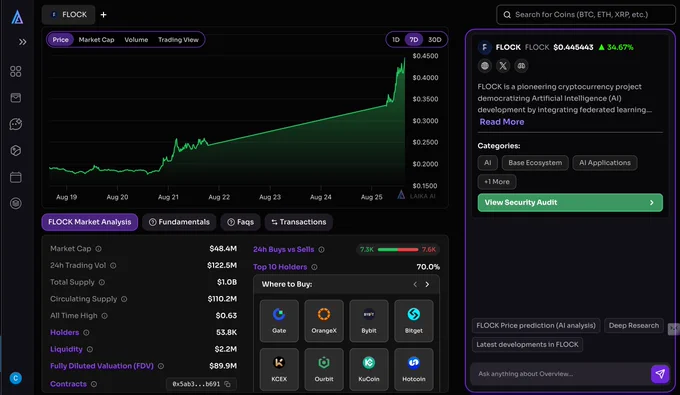Screen dimensions: 680x395
Task: Open the FLOCK website globe icon
Action: [x=485, y=66]
